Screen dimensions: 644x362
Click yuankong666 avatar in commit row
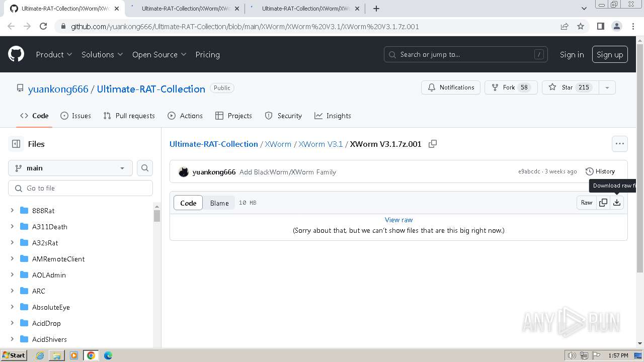click(x=184, y=172)
